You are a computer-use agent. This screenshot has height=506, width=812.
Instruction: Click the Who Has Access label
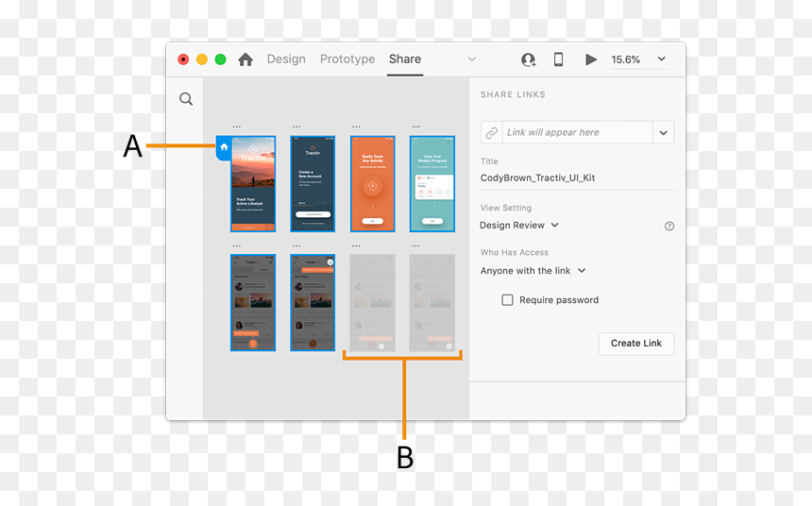tap(515, 252)
